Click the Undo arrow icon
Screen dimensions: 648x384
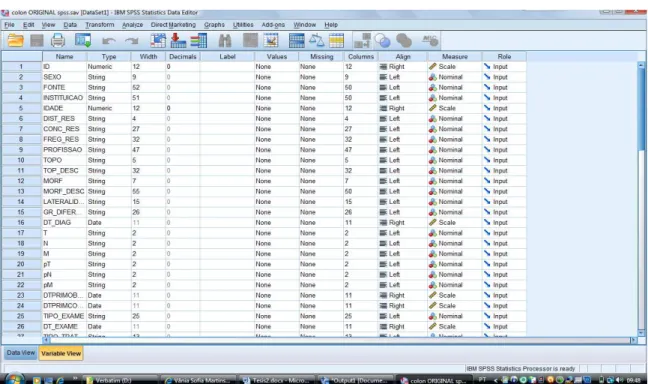tap(109, 41)
